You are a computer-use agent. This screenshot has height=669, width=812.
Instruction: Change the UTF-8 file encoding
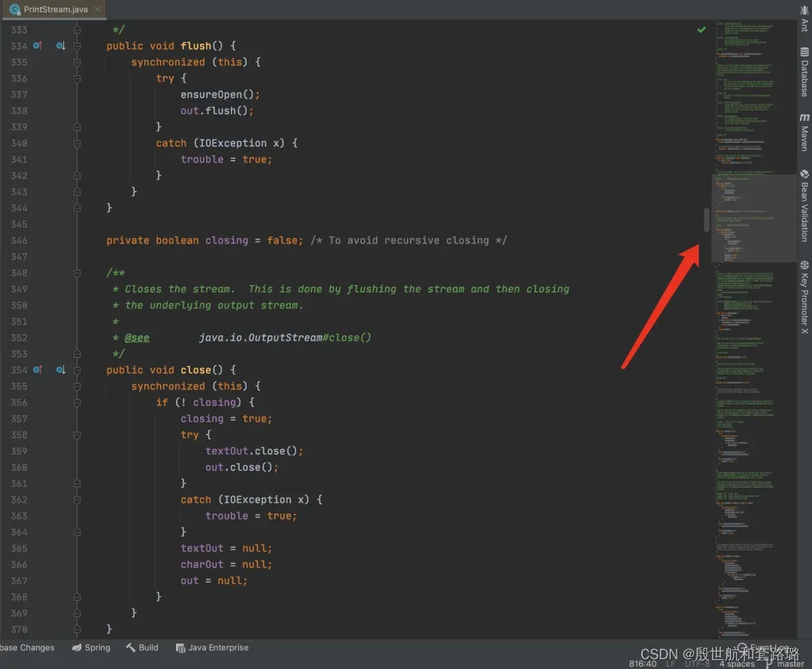[697, 663]
